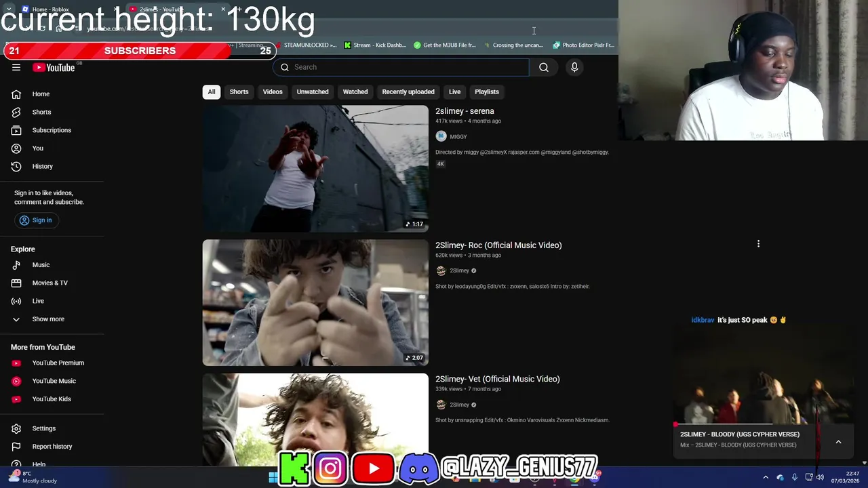The image size is (868, 488).
Task: Click the taskbar microphone tray icon
Action: click(794, 477)
